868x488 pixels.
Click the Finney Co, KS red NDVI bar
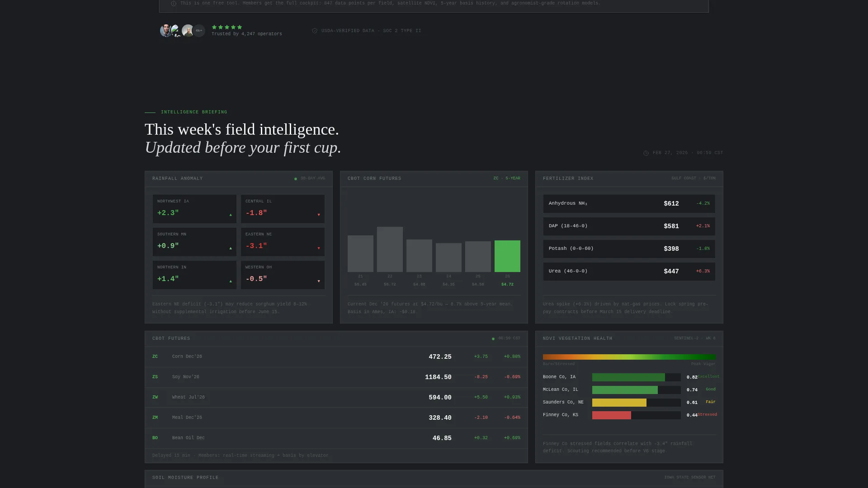[x=612, y=415]
